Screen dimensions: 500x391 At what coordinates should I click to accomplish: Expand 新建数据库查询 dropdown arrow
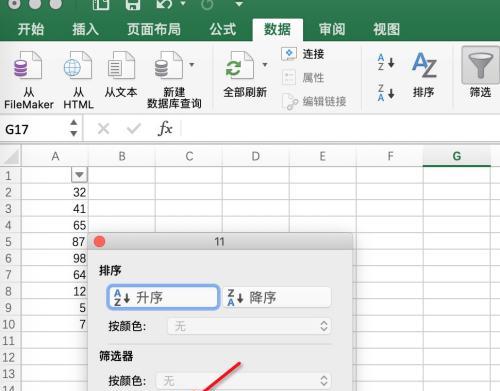192,65
